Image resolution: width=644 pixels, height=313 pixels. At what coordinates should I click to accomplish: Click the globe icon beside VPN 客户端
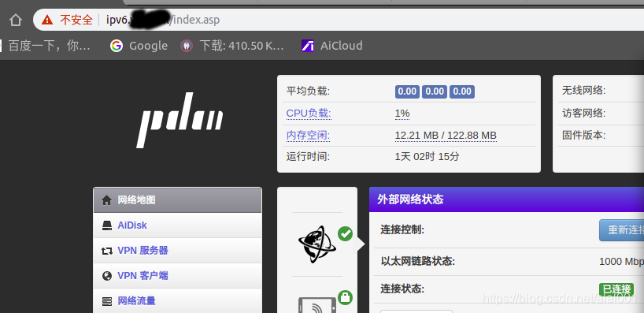click(107, 276)
